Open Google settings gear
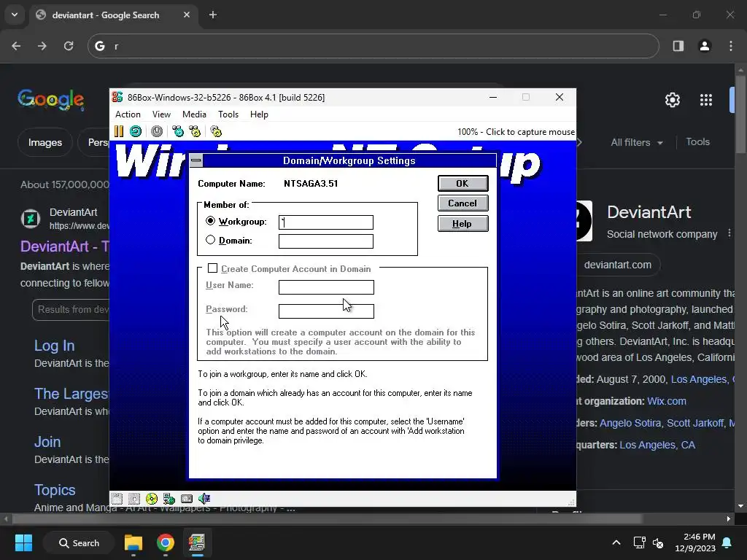 (672, 100)
